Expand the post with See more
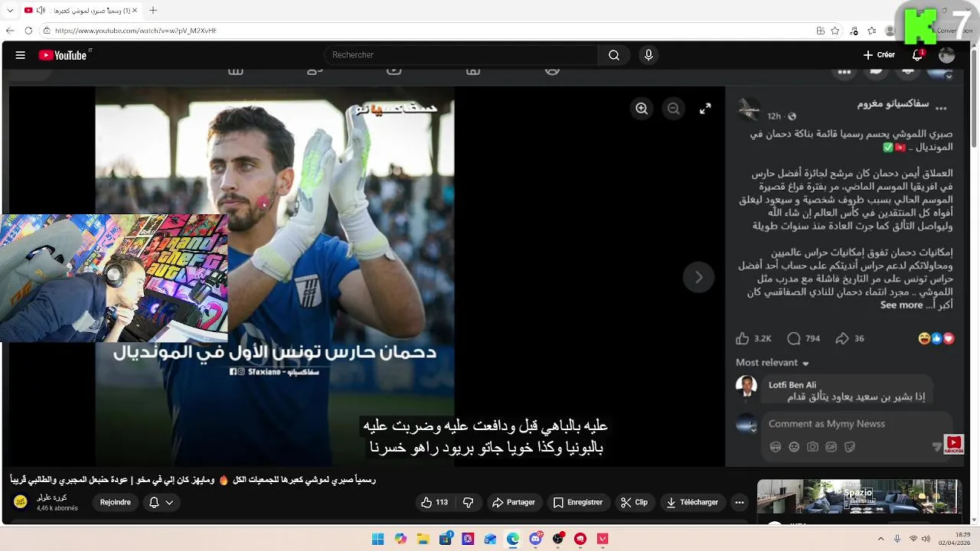The width and height of the screenshot is (980, 551). pos(901,305)
